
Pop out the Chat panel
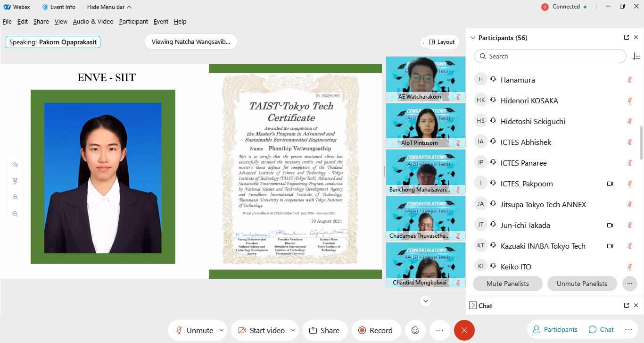627,306
